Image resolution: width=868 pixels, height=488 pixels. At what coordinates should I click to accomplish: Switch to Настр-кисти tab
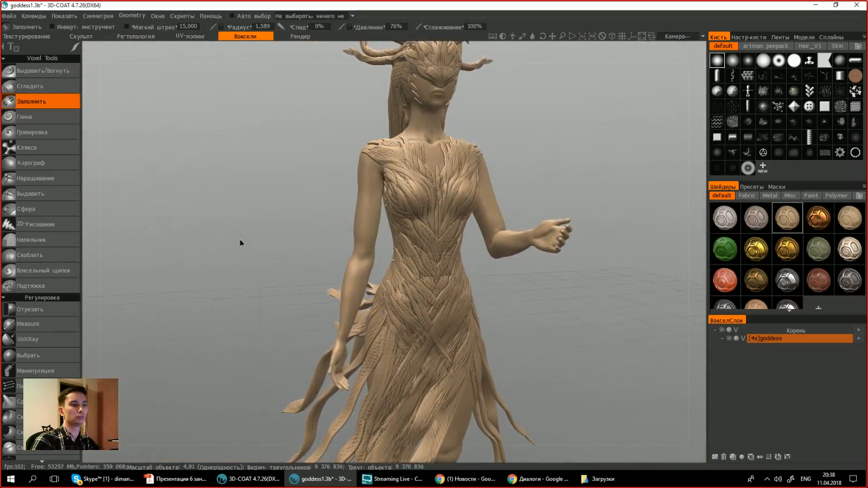pos(749,37)
